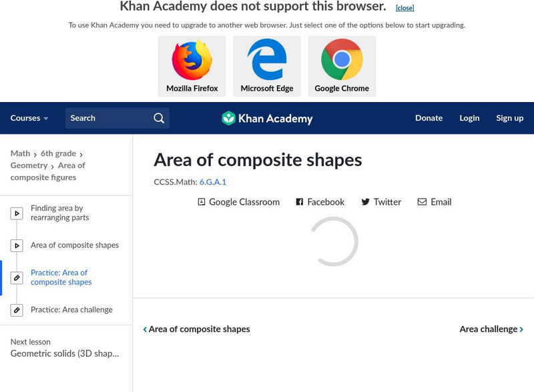Go to next item Area challenge
This screenshot has width=534, height=392.
point(491,329)
